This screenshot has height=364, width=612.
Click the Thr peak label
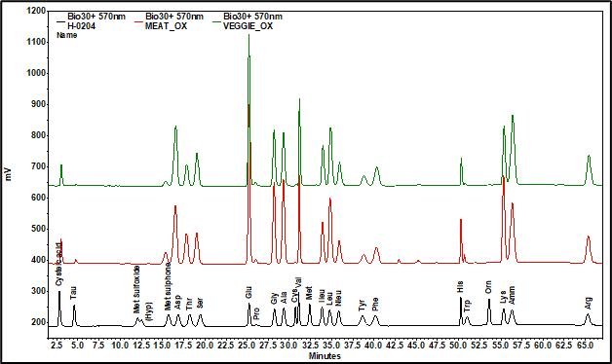189,304
